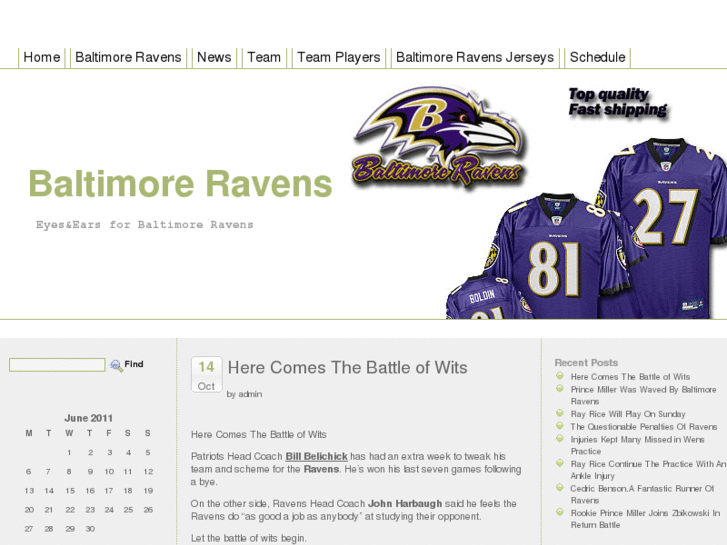Click bullet icon beside Injuries Kept Many Missed
Screen dimensions: 727x545
click(x=560, y=439)
